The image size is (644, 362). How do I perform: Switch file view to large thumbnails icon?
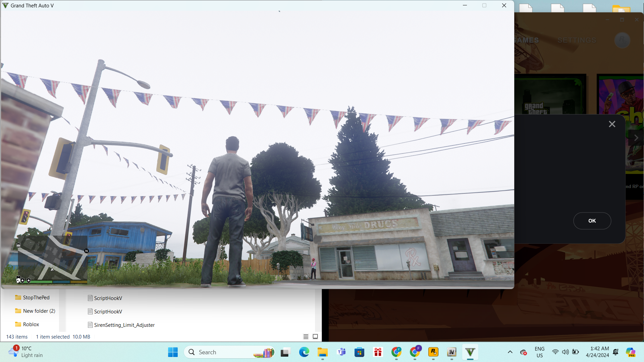[315, 337]
